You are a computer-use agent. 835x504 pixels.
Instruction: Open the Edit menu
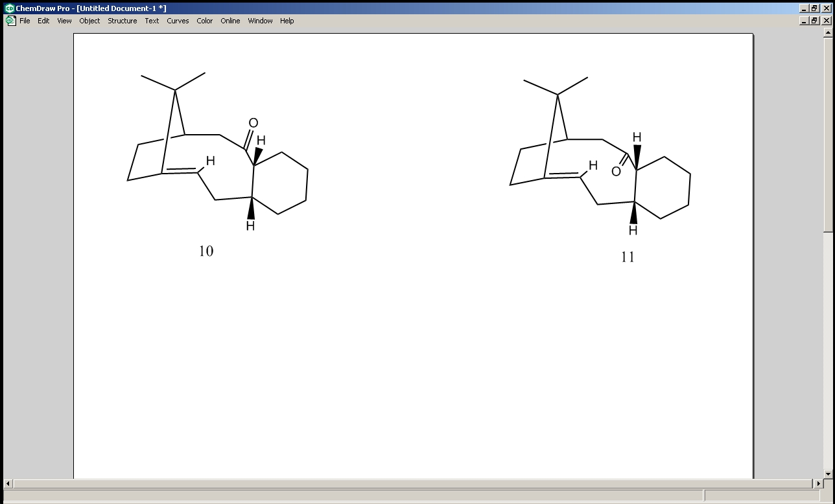coord(43,21)
